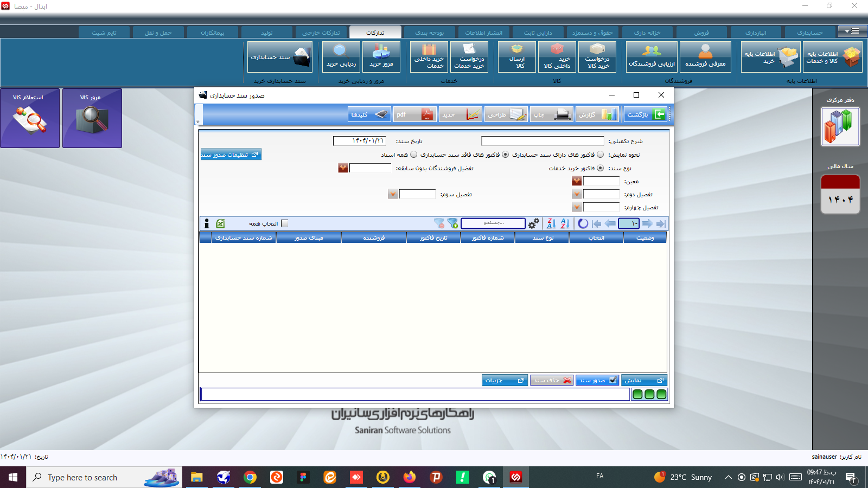Click the صدور سند button
This screenshot has height=488, width=868.
tap(597, 380)
